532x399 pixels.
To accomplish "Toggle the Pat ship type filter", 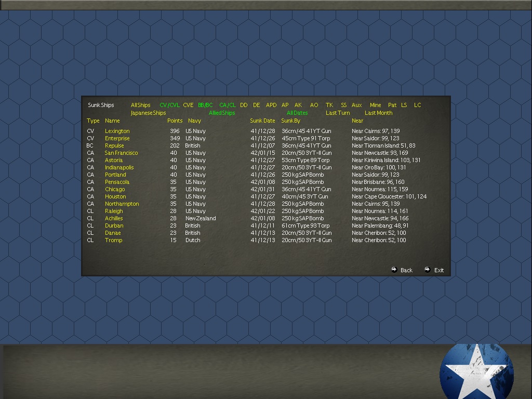I will [392, 105].
